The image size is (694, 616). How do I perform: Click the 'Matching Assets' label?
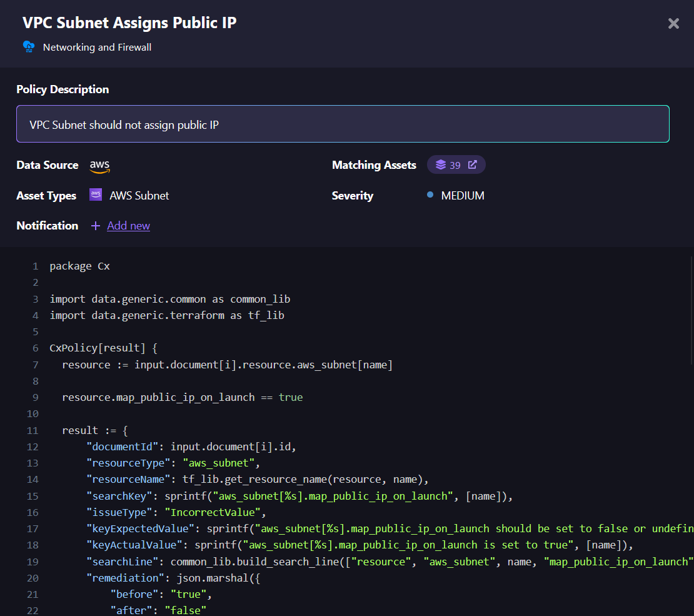pyautogui.click(x=374, y=165)
